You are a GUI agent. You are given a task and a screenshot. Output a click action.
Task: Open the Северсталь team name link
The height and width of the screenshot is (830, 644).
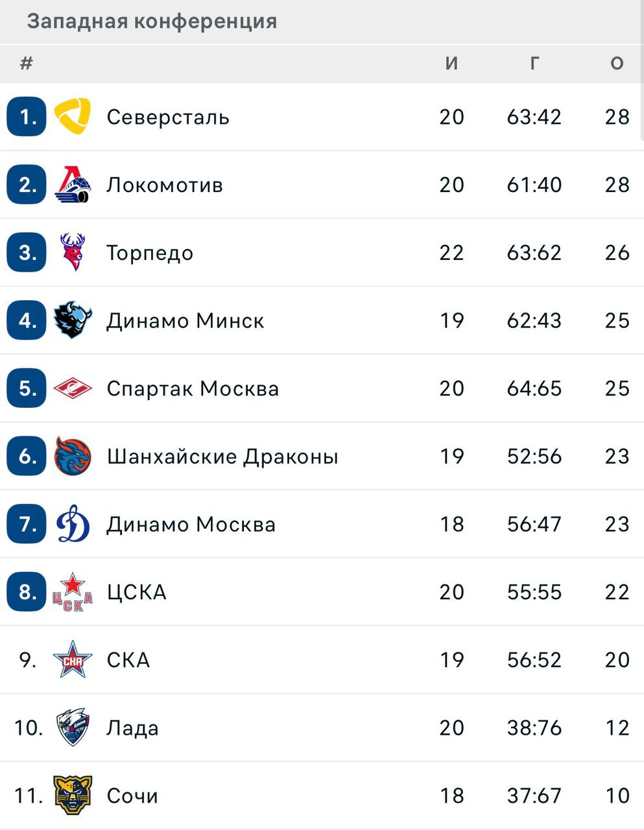(x=168, y=117)
